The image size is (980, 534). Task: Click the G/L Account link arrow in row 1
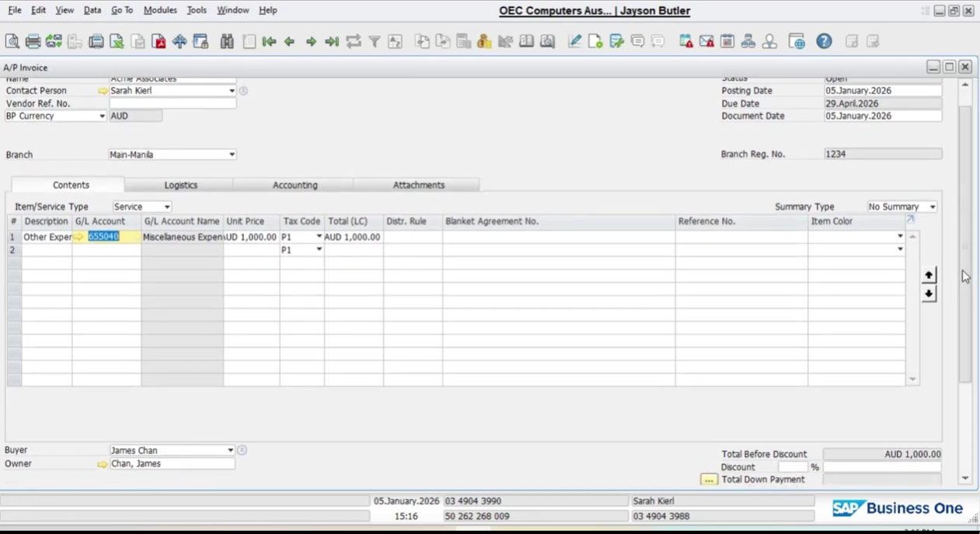[x=79, y=237]
